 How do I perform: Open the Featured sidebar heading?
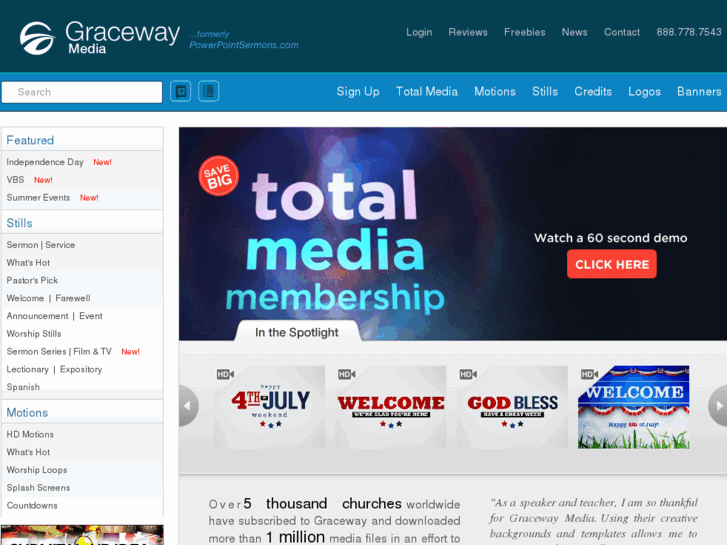(30, 140)
